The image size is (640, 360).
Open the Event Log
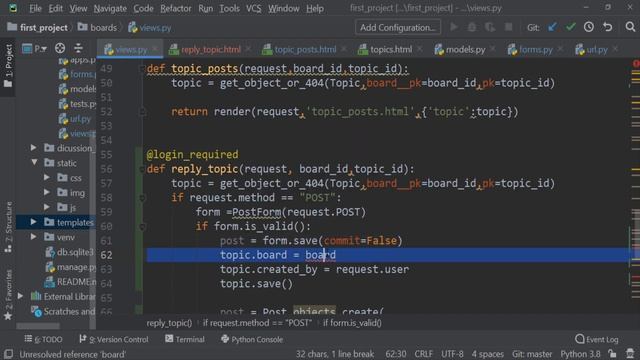pos(597,339)
